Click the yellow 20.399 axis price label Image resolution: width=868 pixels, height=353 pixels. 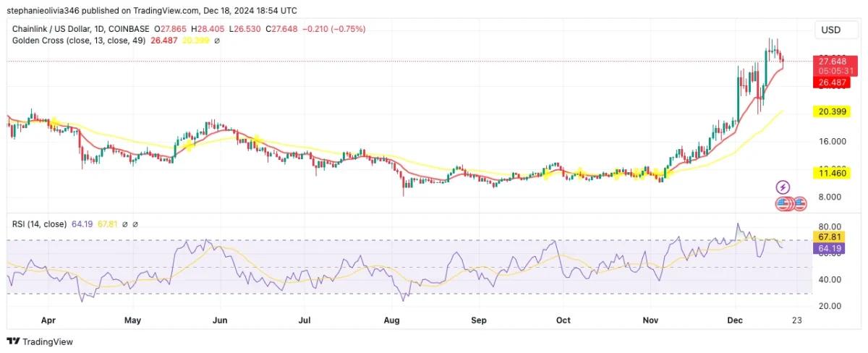(x=833, y=111)
